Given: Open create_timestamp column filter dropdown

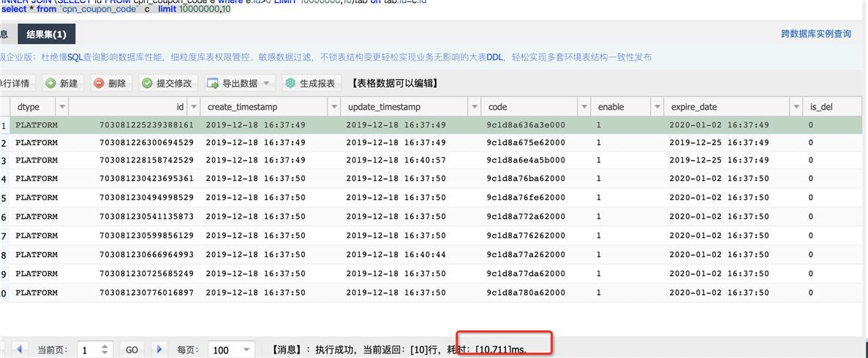Looking at the screenshot, I should 334,107.
